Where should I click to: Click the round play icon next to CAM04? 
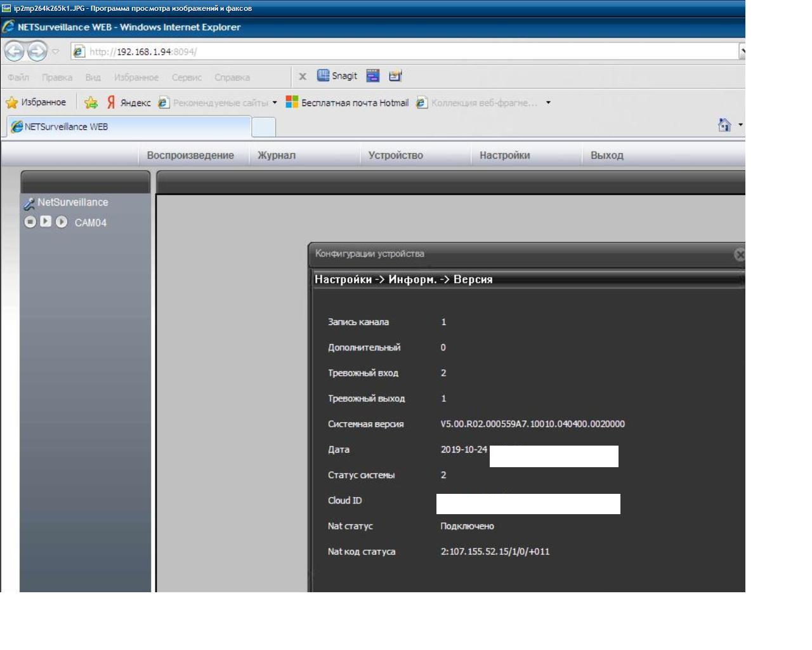(x=61, y=222)
